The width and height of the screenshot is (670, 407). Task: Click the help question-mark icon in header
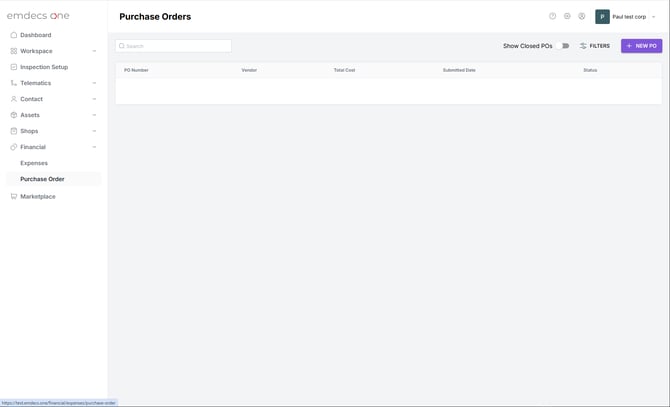[552, 16]
